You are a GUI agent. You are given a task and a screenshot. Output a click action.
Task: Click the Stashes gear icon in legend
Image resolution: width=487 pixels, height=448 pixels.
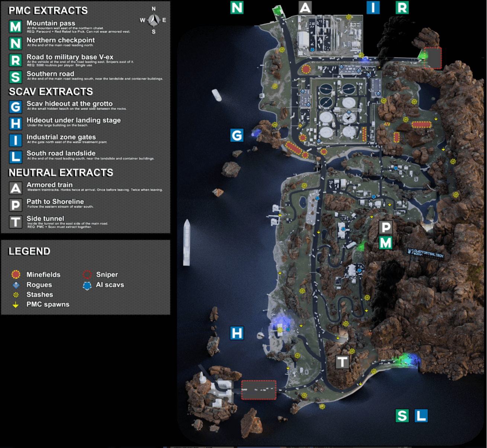coord(16,295)
